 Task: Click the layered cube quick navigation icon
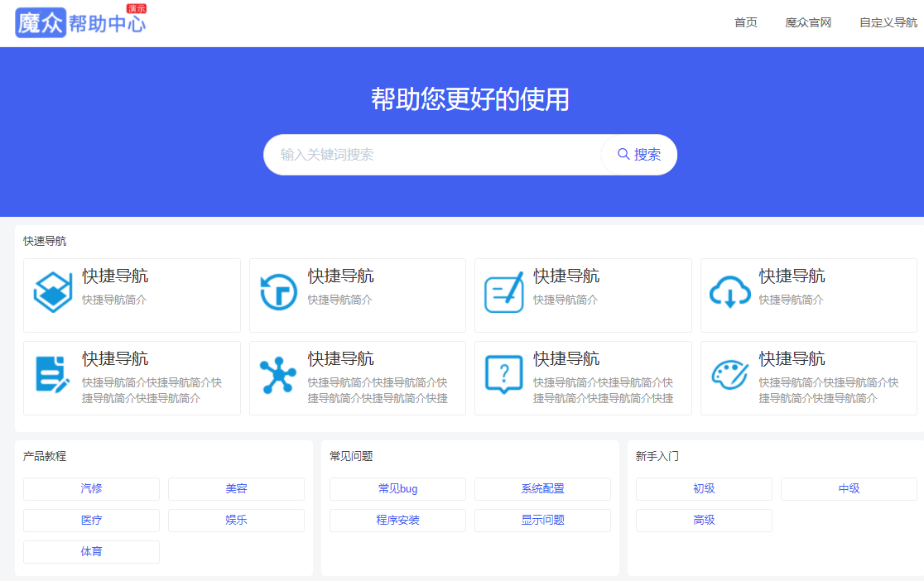(53, 291)
